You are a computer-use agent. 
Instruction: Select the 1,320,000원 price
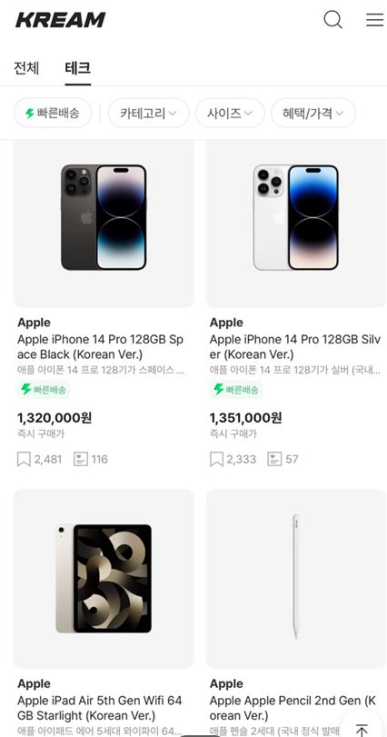(x=55, y=417)
